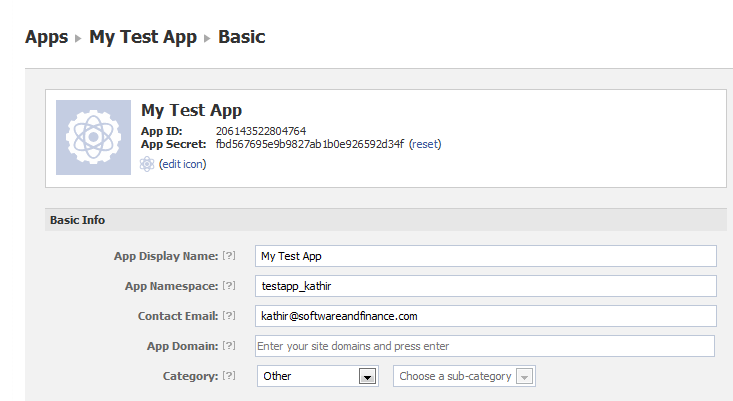Click the small atom icon beside edit icon

(x=147, y=164)
